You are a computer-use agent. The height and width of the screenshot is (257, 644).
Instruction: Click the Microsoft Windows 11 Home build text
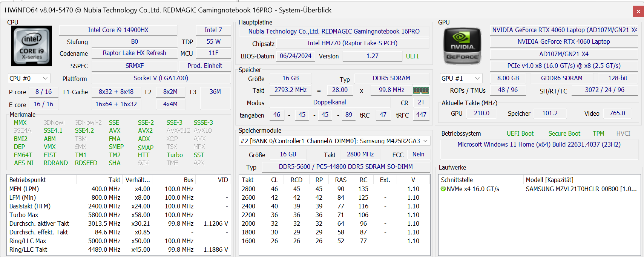(539, 144)
